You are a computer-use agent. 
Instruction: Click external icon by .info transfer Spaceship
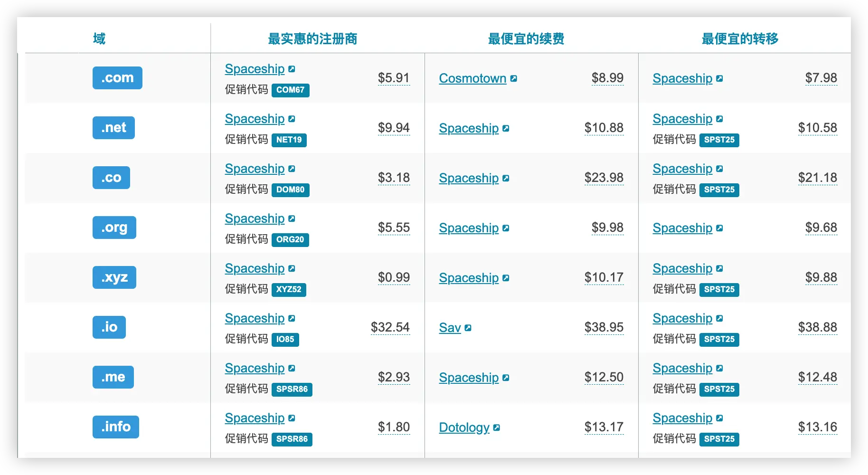pyautogui.click(x=719, y=418)
